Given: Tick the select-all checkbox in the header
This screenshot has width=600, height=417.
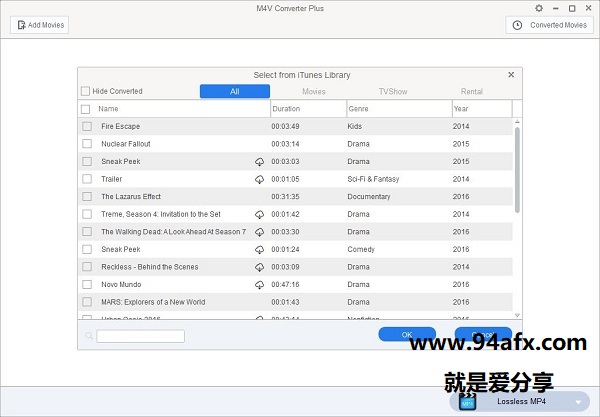Looking at the screenshot, I should click(86, 109).
